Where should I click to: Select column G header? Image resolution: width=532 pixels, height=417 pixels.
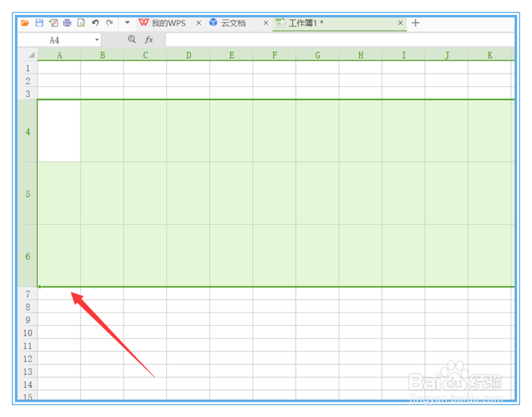point(318,55)
